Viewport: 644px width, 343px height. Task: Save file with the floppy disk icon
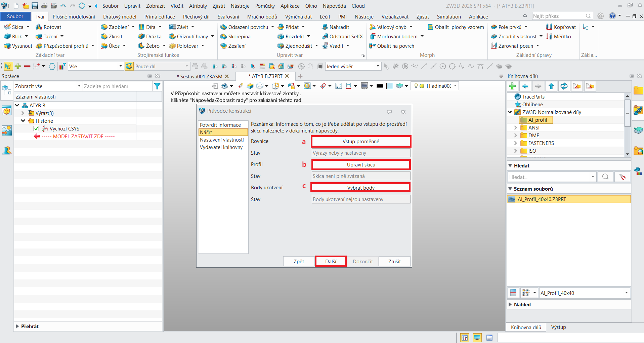pyautogui.click(x=35, y=6)
